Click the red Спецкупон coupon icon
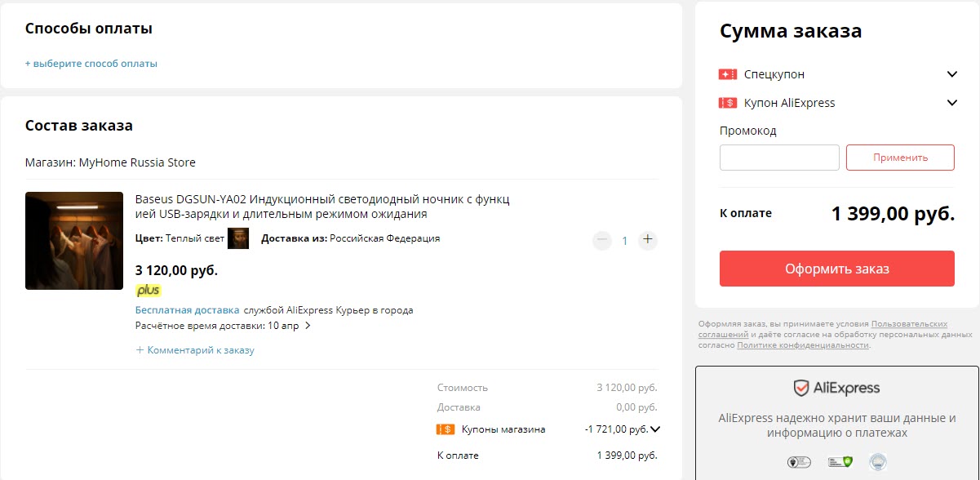The image size is (980, 480). pos(728,74)
